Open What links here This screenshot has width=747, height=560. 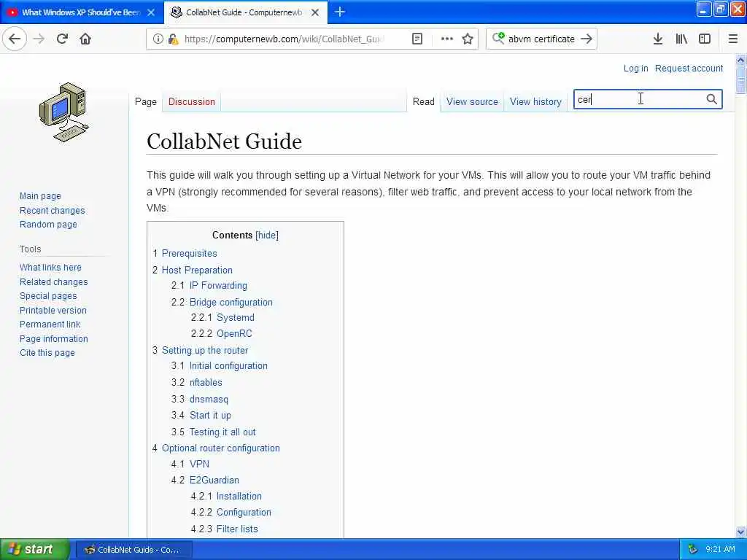point(50,267)
